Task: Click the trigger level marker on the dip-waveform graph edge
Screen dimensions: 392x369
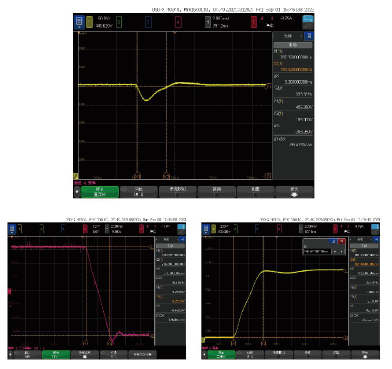Action: coord(268,87)
